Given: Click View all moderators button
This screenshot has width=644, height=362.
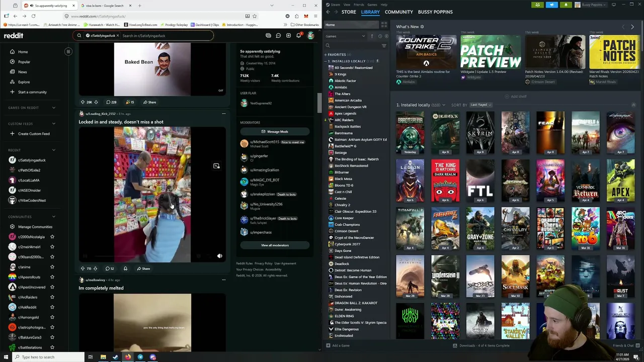Looking at the screenshot, I should coord(275,245).
